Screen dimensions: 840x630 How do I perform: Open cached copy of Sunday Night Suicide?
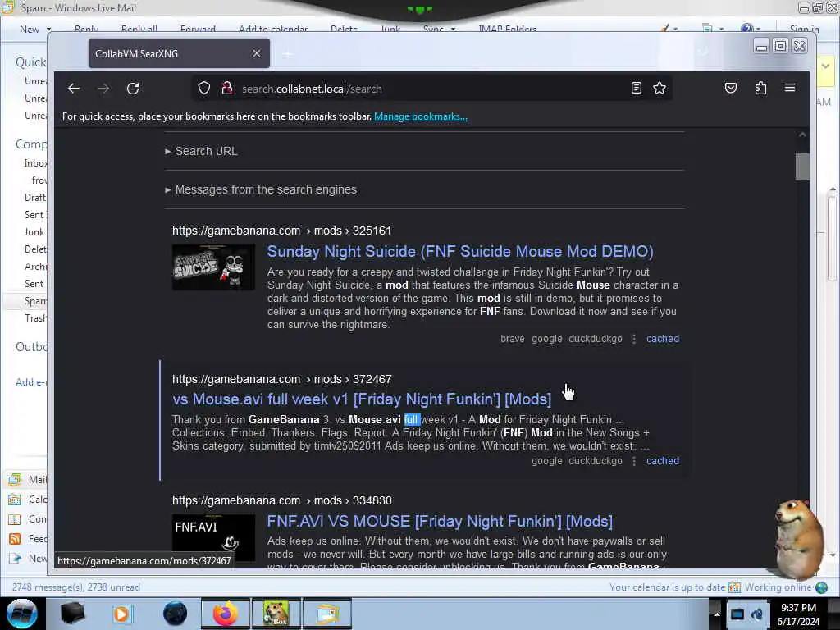point(663,339)
